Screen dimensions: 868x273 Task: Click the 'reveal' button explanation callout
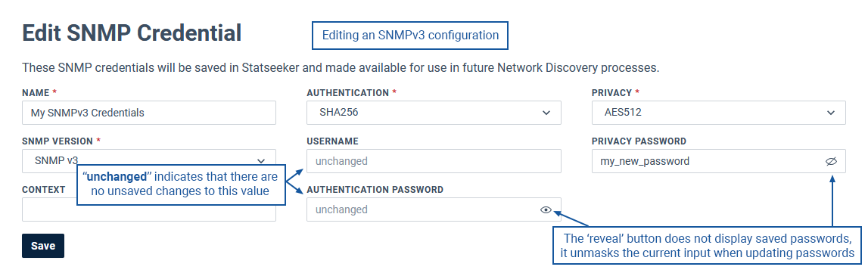coord(707,245)
